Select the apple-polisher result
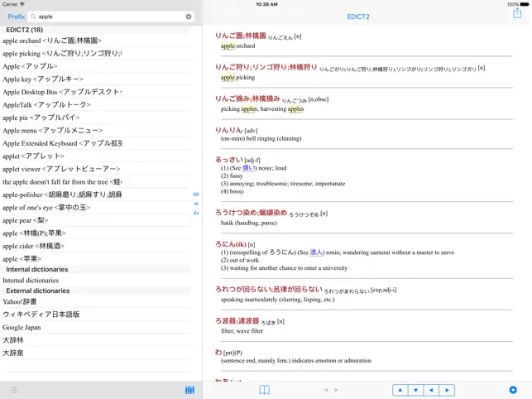 point(96,195)
